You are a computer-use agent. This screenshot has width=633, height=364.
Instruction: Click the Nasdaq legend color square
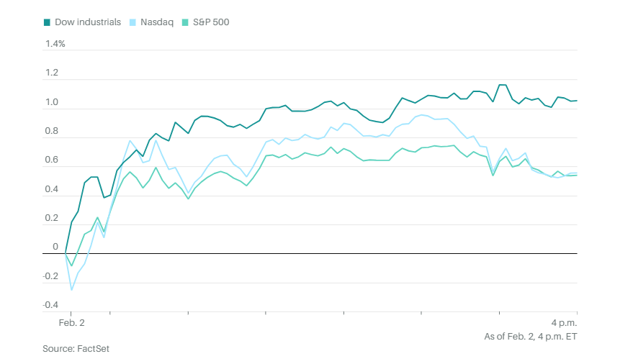[x=134, y=22]
